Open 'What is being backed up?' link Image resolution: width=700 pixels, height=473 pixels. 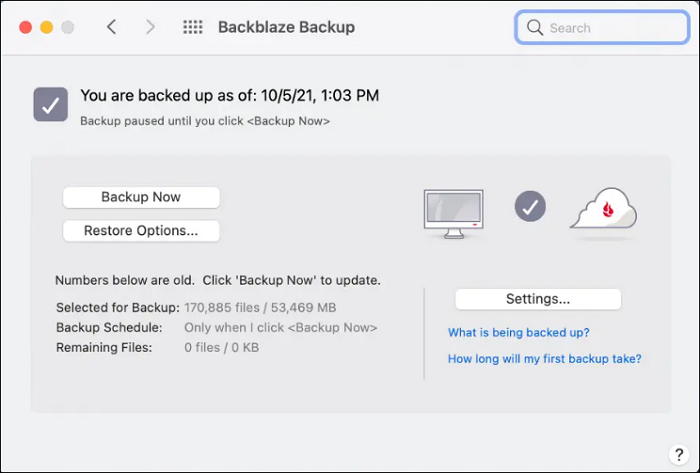(x=518, y=332)
